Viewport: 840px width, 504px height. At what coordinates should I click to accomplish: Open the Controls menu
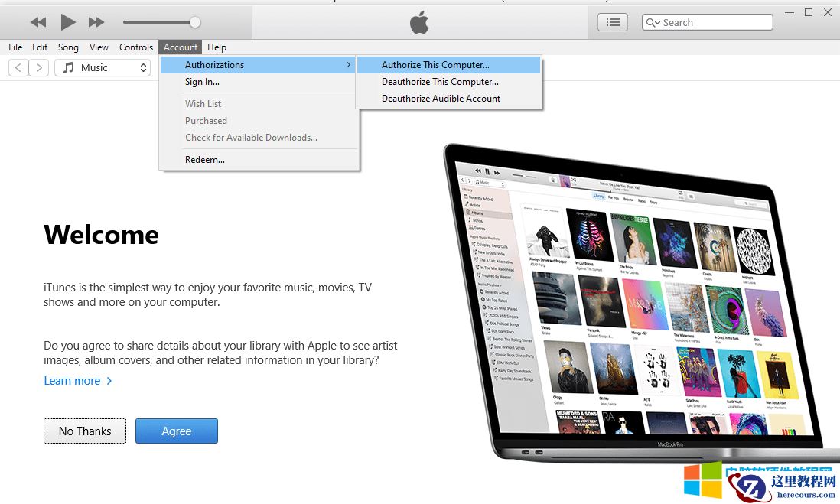click(136, 47)
